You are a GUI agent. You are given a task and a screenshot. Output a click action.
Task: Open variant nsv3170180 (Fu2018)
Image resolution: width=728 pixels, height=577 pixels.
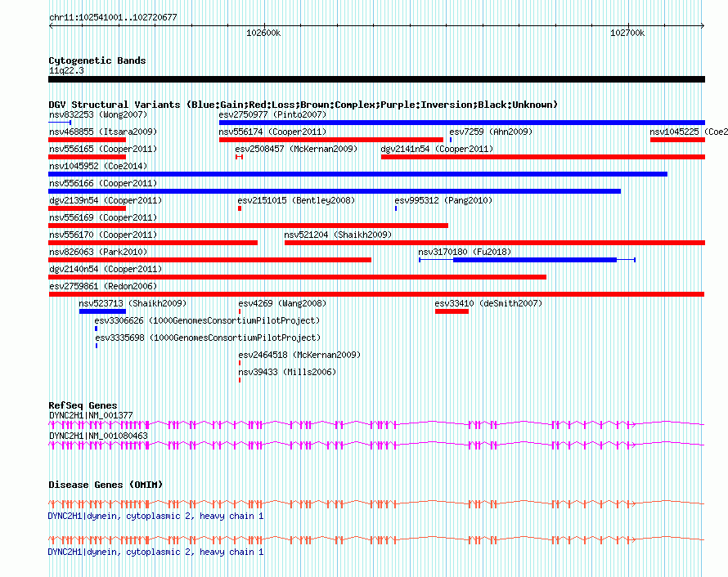[465, 252]
